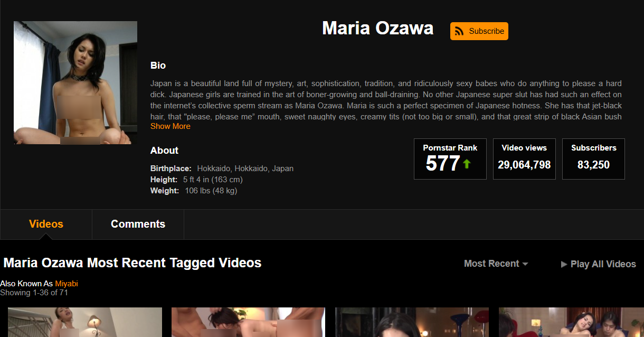Click the profile picture thumbnail

click(75, 83)
